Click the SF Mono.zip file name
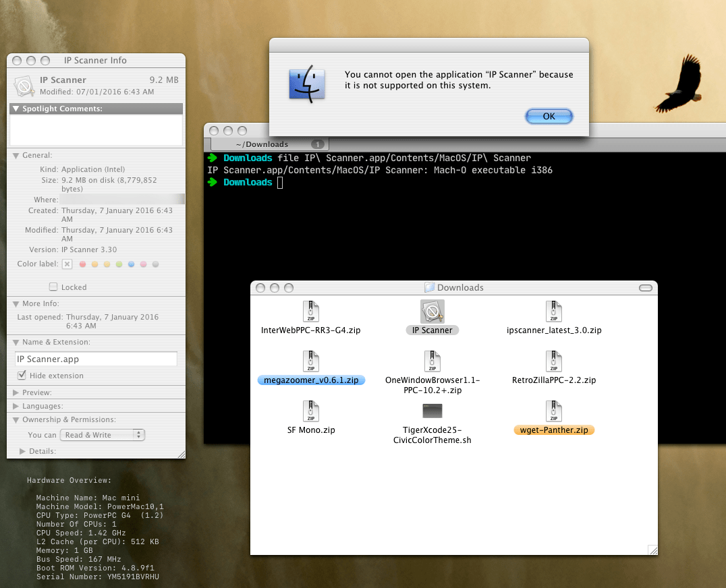Screen dimensions: 726x588 310,430
